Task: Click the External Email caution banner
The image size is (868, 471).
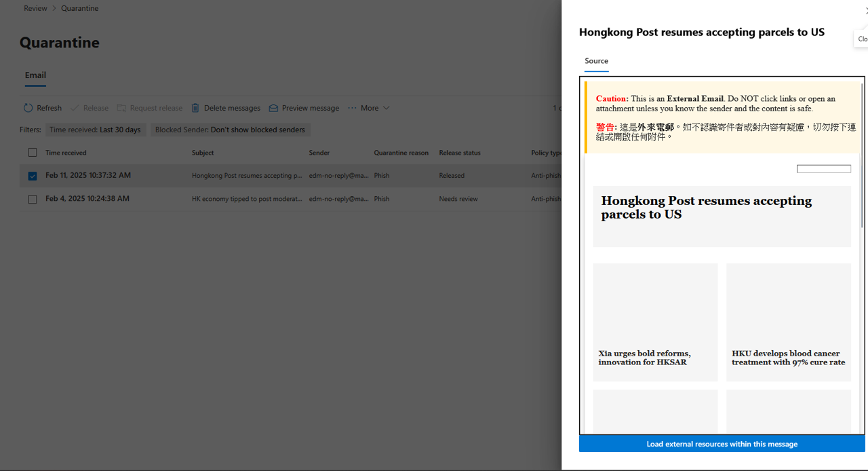Action: (x=722, y=117)
